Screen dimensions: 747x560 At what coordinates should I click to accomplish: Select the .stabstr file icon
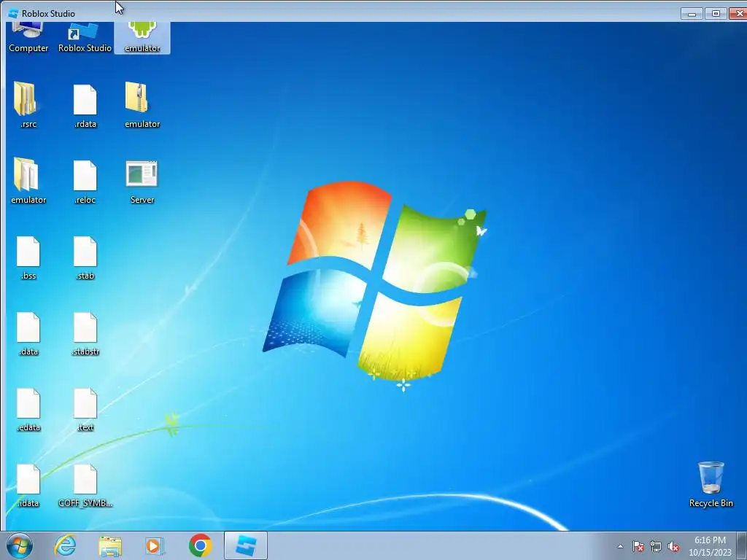point(85,333)
